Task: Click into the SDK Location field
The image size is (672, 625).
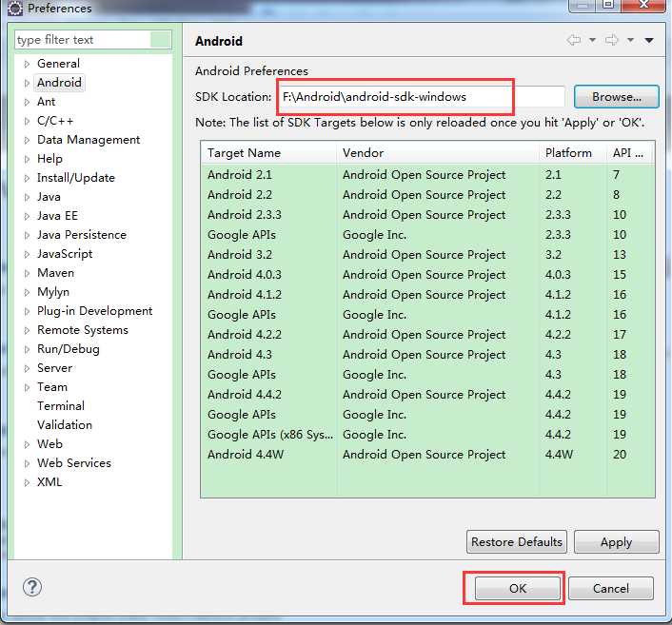Action: 422,97
